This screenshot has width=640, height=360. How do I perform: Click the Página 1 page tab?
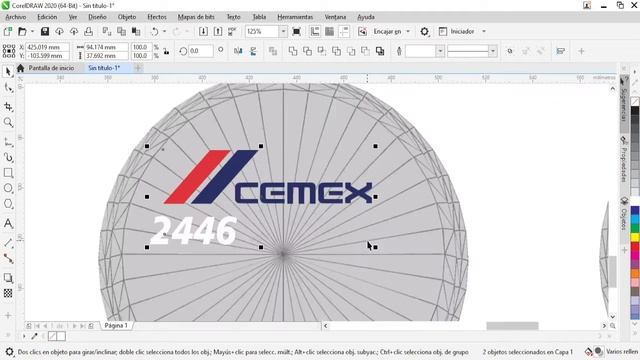pyautogui.click(x=116, y=325)
